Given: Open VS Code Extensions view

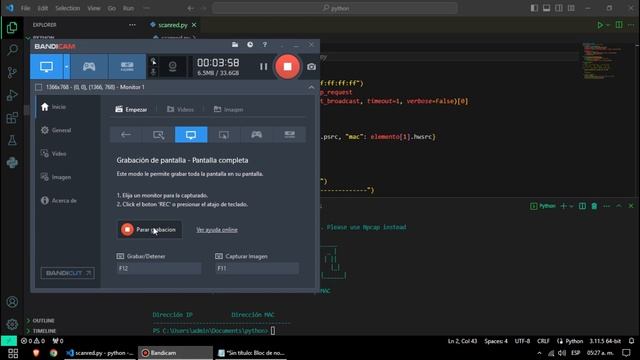Looking at the screenshot, I should [x=12, y=118].
